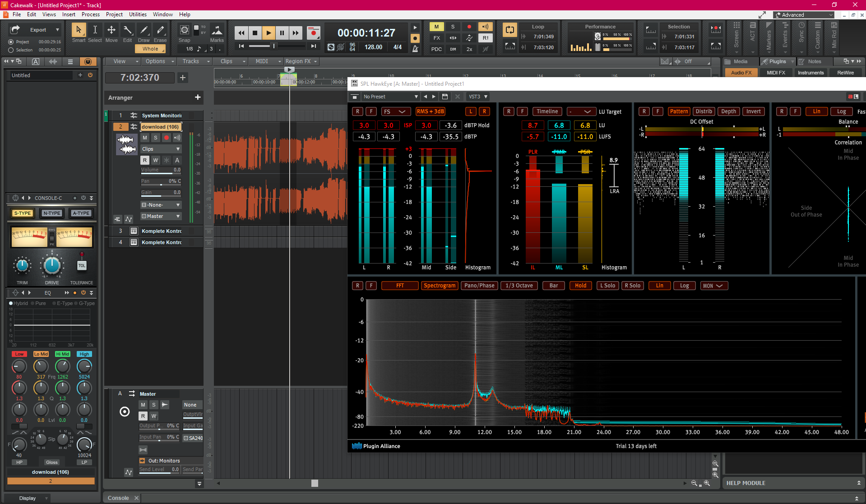Click the Play button in transport

coord(269,32)
